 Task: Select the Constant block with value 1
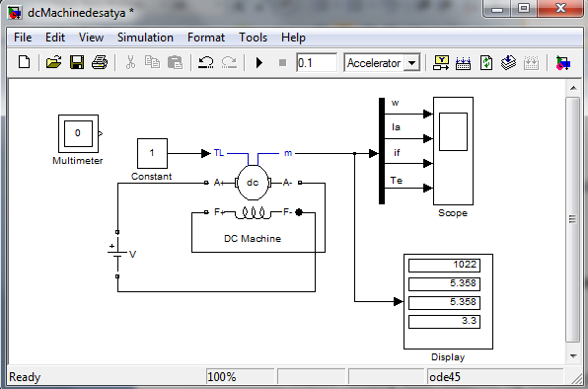coord(152,153)
